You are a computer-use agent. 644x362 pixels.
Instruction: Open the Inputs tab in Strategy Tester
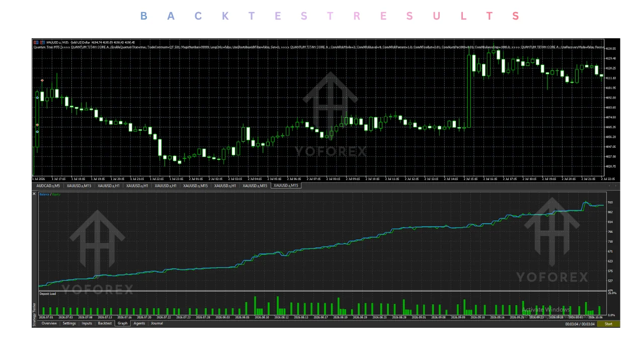tap(87, 323)
